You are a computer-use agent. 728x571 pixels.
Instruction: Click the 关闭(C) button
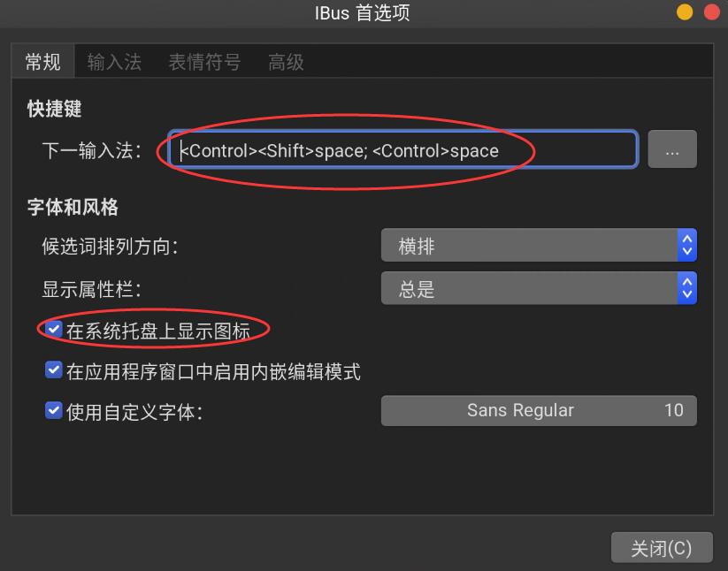point(662,548)
